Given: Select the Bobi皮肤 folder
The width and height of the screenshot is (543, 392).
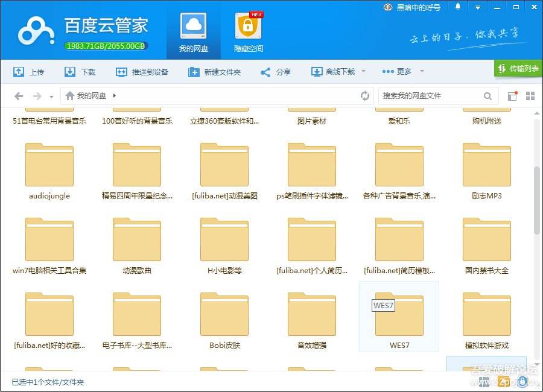Looking at the screenshot, I should pos(224,321).
